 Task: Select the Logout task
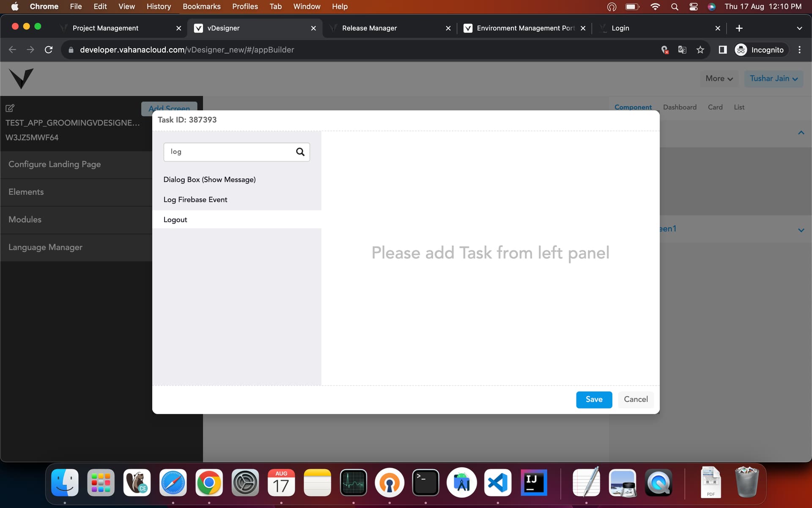[x=176, y=220]
